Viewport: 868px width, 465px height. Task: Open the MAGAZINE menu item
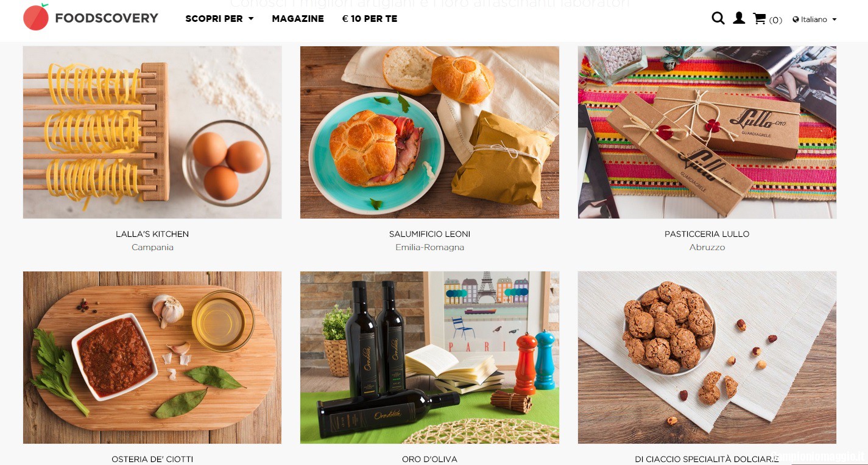pos(298,19)
